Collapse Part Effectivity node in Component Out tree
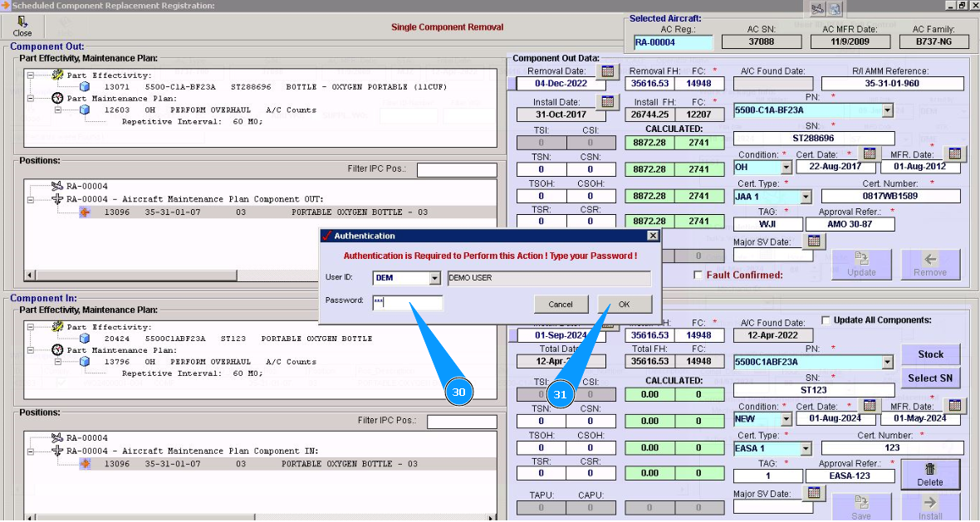The image size is (980, 522). coord(31,75)
